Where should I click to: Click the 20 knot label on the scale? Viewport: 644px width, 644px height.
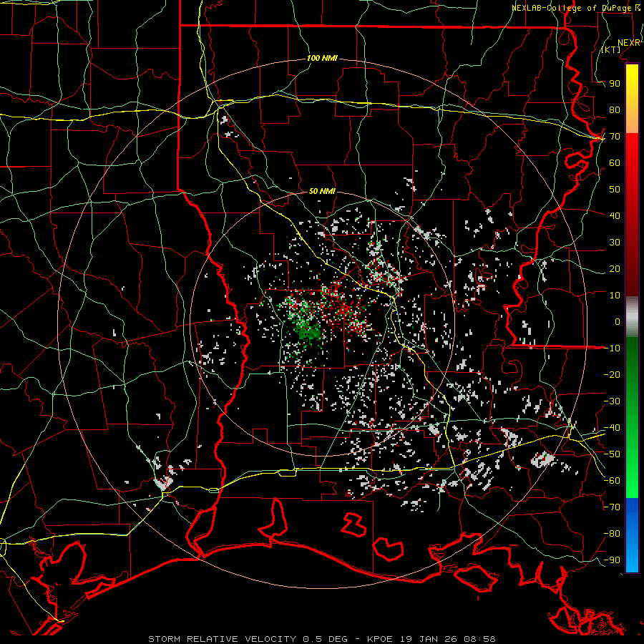(615, 268)
